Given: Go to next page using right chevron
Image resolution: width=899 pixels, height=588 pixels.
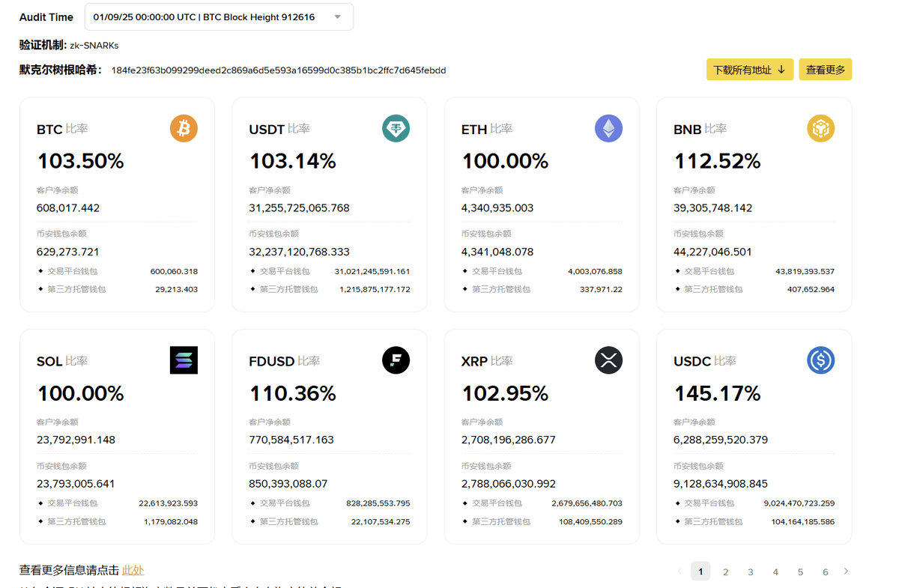Looking at the screenshot, I should coord(846,572).
